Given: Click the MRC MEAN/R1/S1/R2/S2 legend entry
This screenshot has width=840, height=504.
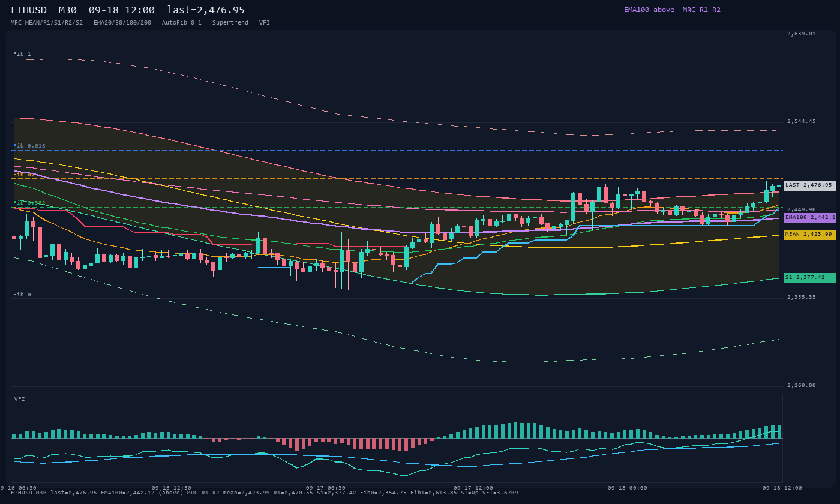Looking at the screenshot, I should pos(47,23).
